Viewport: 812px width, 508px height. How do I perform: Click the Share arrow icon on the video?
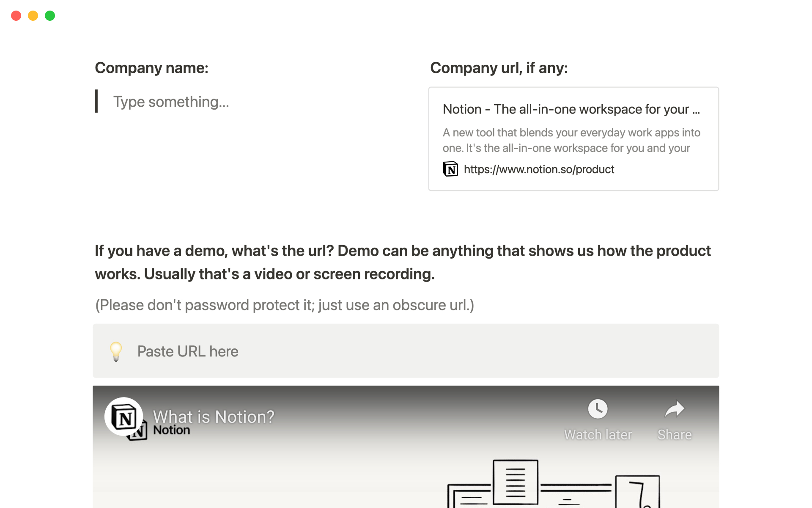[674, 409]
